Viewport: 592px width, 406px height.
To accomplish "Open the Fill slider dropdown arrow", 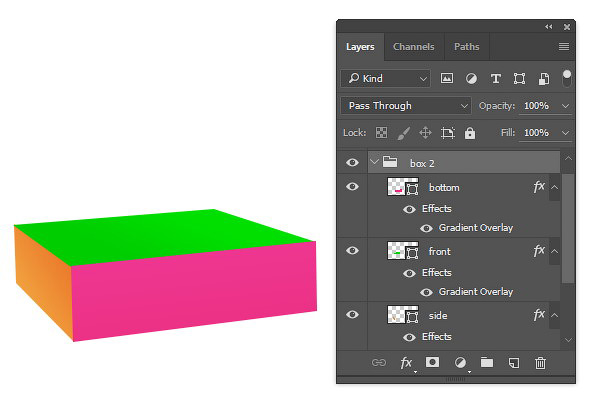I will pos(565,133).
